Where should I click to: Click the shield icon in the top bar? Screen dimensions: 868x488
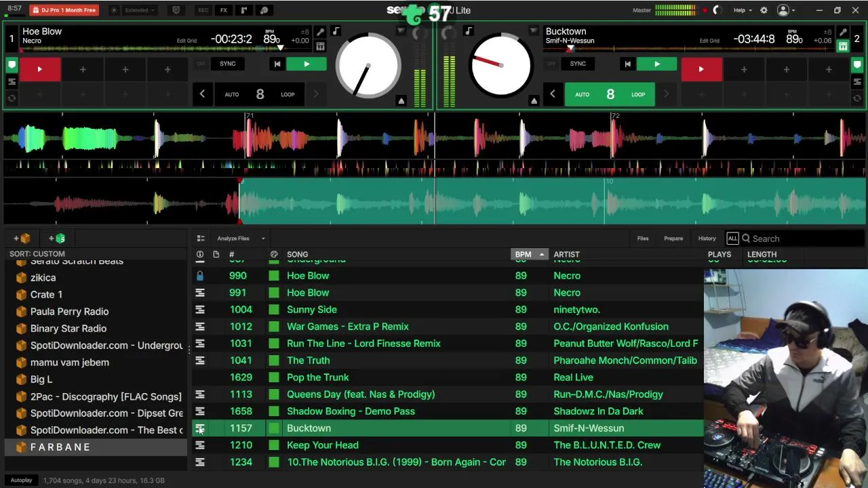click(176, 10)
